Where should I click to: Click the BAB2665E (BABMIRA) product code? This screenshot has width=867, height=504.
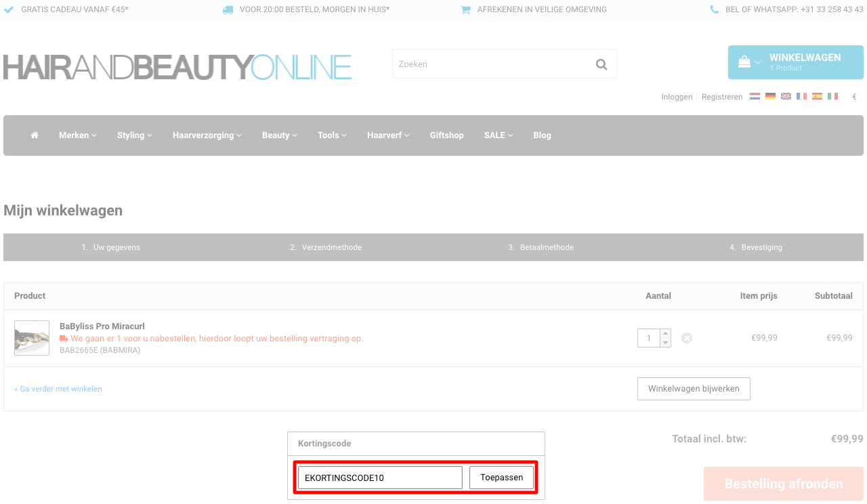tap(100, 350)
